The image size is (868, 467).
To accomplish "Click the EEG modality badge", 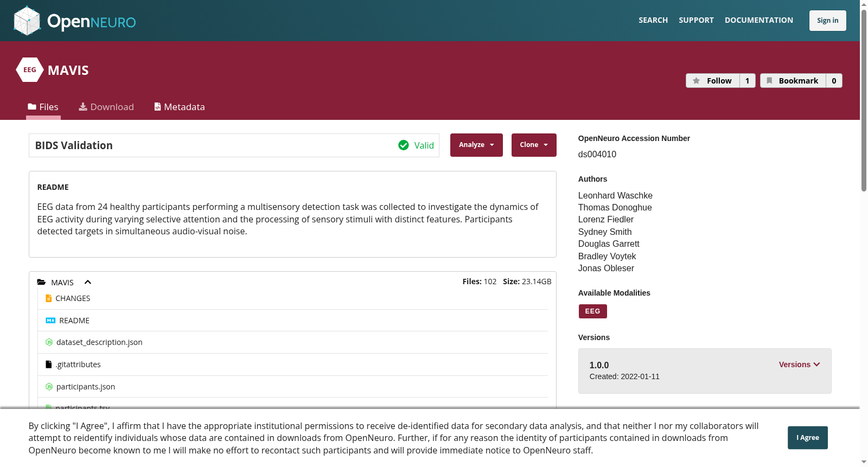I will pos(593,311).
